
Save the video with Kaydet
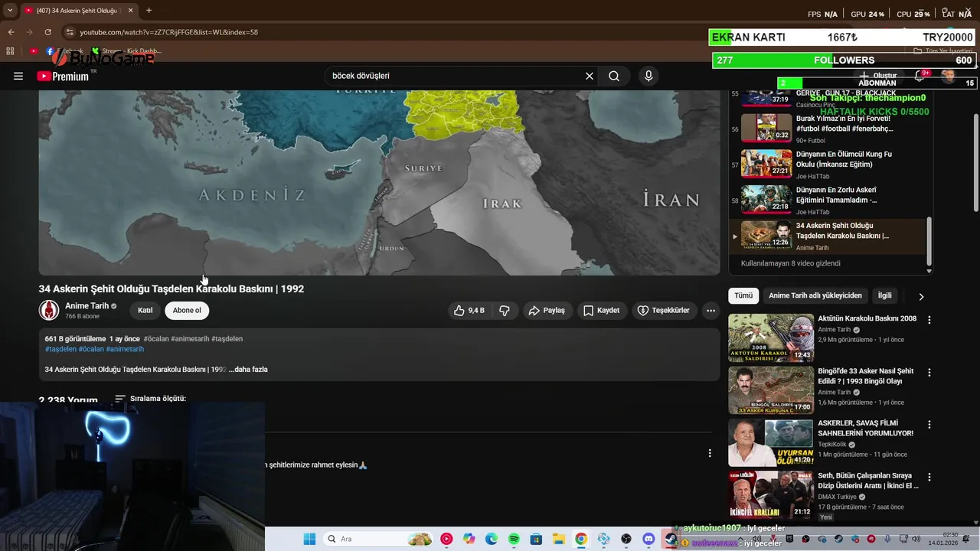[601, 311]
